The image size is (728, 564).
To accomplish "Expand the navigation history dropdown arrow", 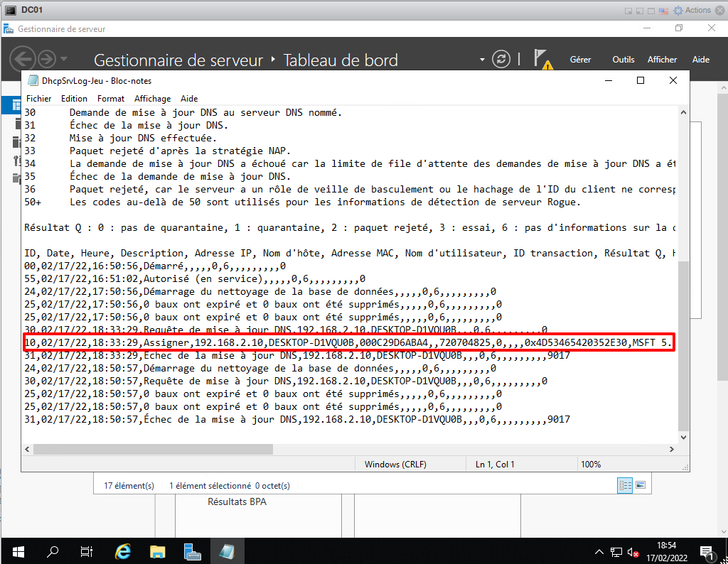I will click(x=65, y=59).
